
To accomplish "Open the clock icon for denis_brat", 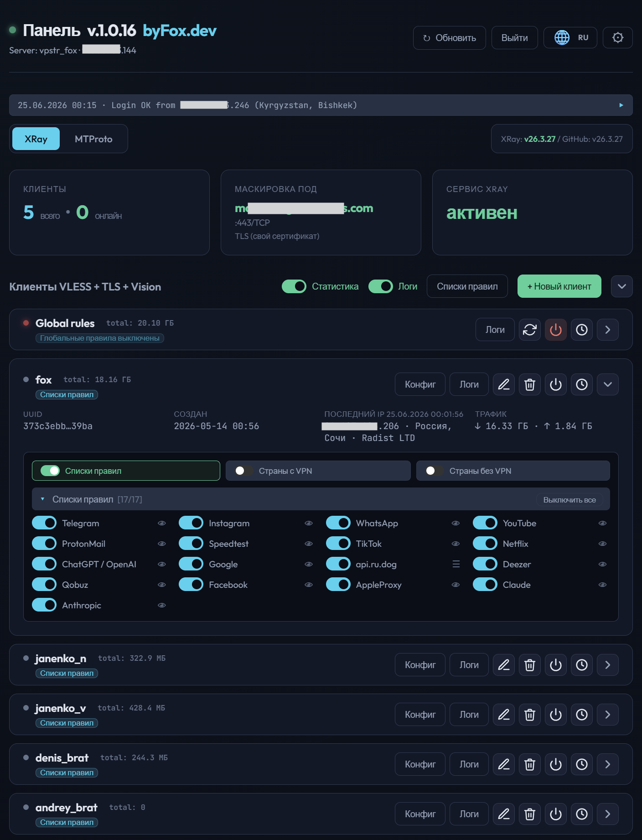I will pos(581,764).
